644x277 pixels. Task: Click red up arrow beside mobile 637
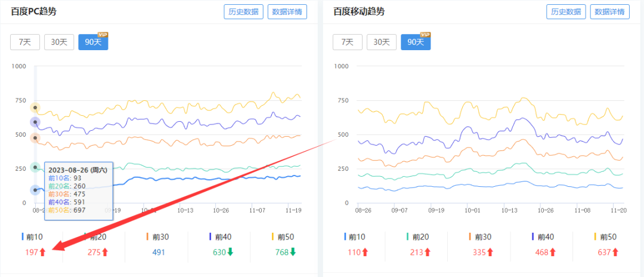615,253
